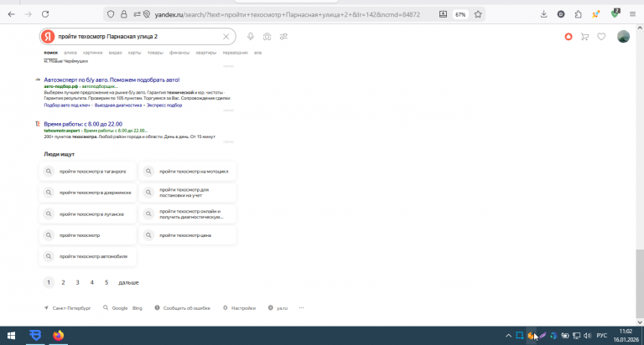
Task: Switch to the «переводчик» tab
Action: pos(236,53)
